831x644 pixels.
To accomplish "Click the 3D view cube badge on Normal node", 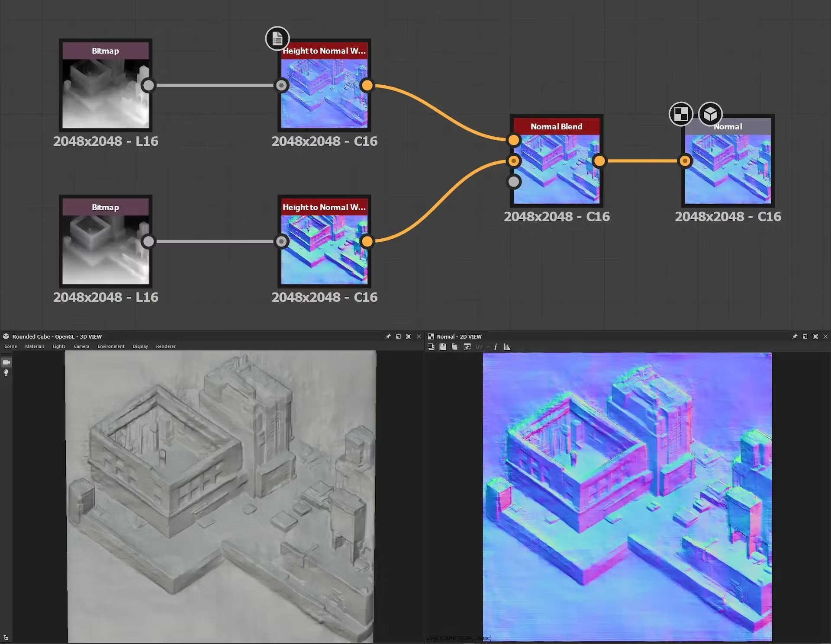I will (x=710, y=114).
